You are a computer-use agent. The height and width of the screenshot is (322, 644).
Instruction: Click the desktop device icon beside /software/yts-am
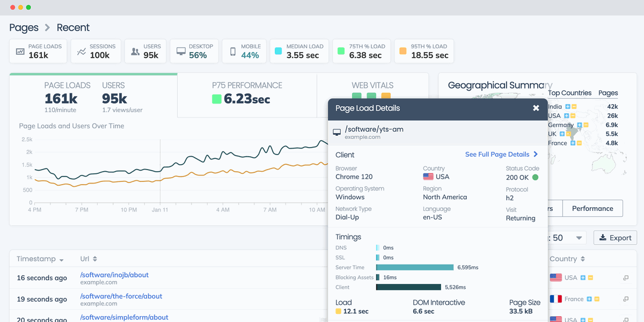(x=337, y=132)
